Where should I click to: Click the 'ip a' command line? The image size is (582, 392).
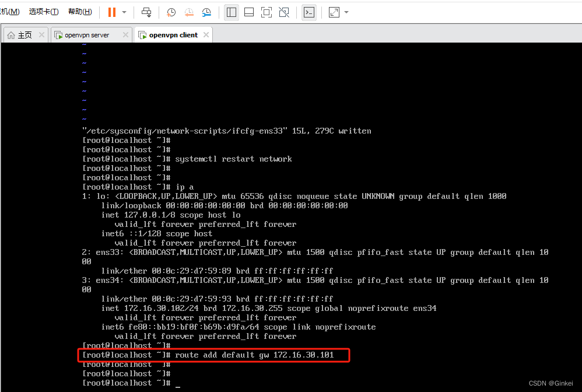(138, 187)
